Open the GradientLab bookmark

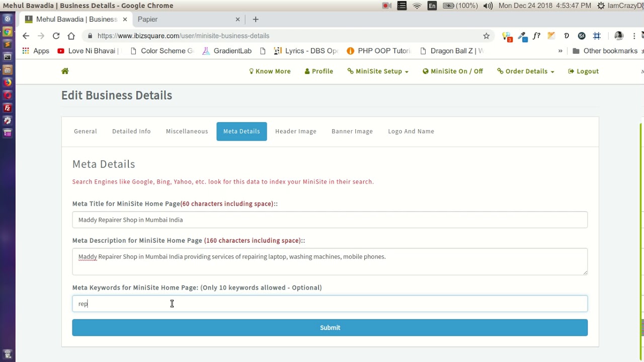[x=227, y=51]
